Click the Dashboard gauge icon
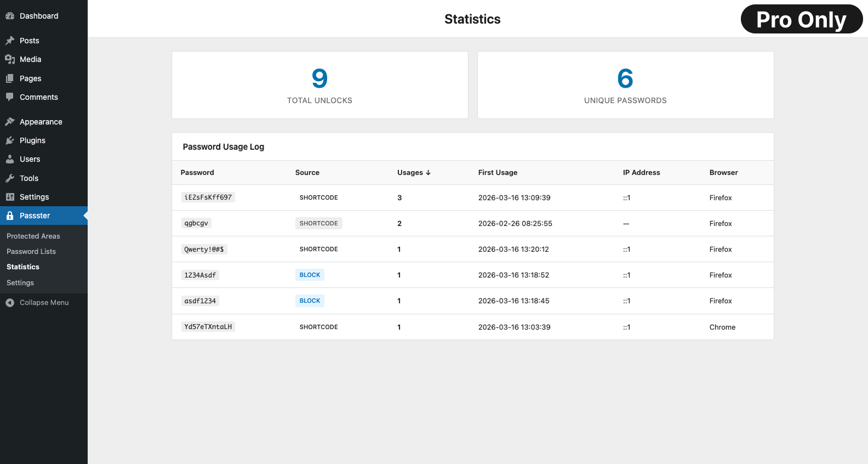The image size is (868, 464). coord(10,16)
